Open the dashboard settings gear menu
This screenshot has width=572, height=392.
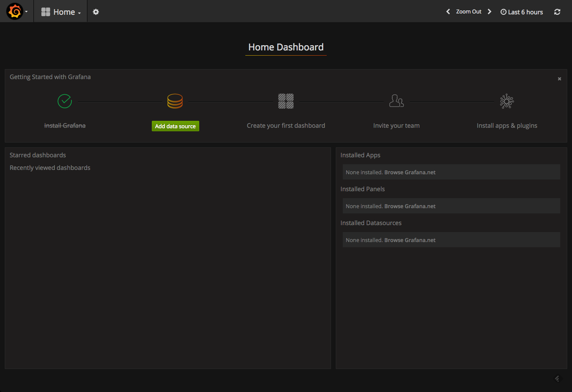coord(96,12)
